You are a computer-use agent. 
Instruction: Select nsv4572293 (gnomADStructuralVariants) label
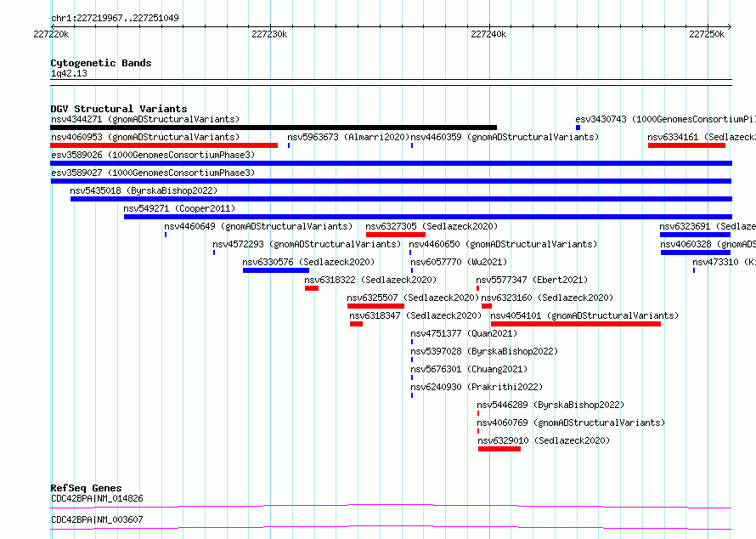[x=307, y=244]
